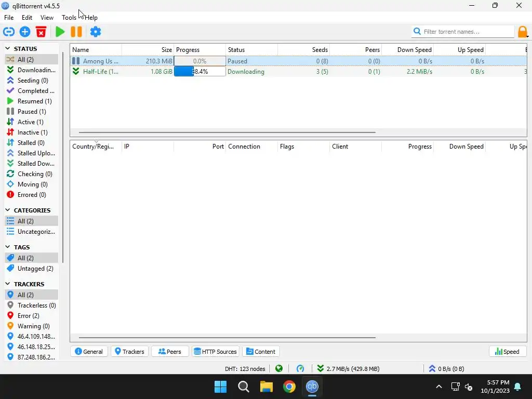This screenshot has height=399, width=532.
Task: Open Preferences via the blue gear icon
Action: click(x=96, y=32)
